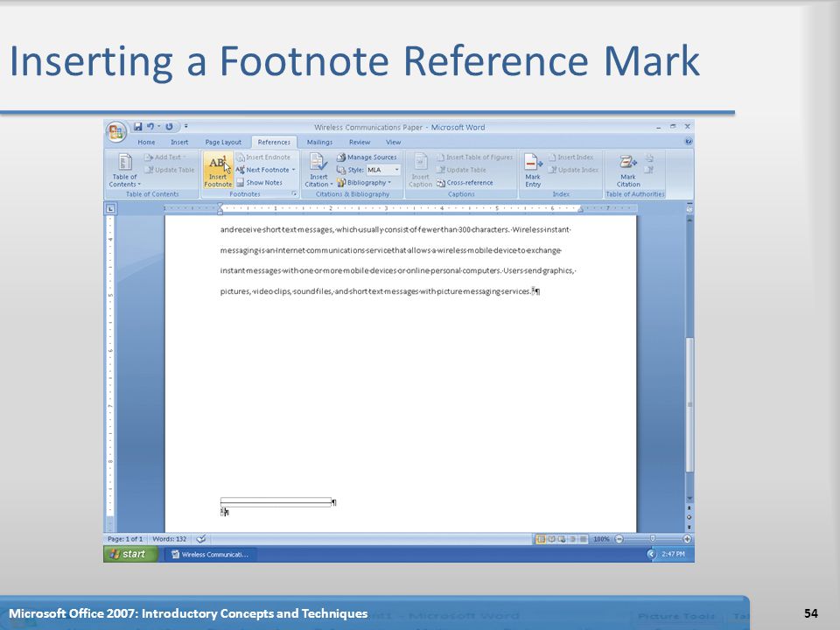The image size is (840, 630).
Task: Click the Insert Caption button
Action: tap(421, 171)
